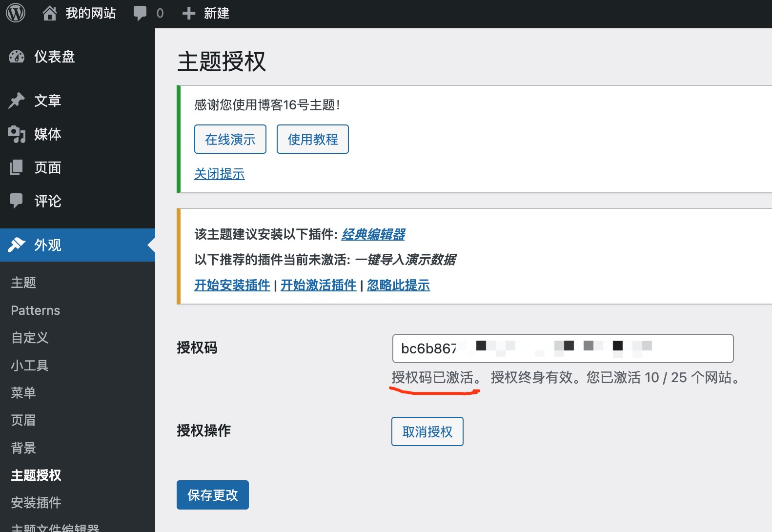Open Patterns submenu item
The height and width of the screenshot is (532, 772).
coord(36,310)
